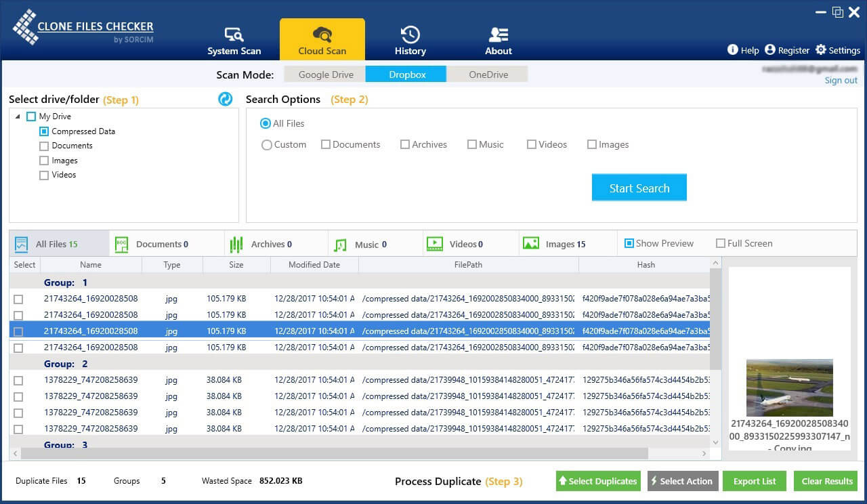Click the horizontal scrollbar left arrow
The image size is (867, 504).
tap(15, 454)
